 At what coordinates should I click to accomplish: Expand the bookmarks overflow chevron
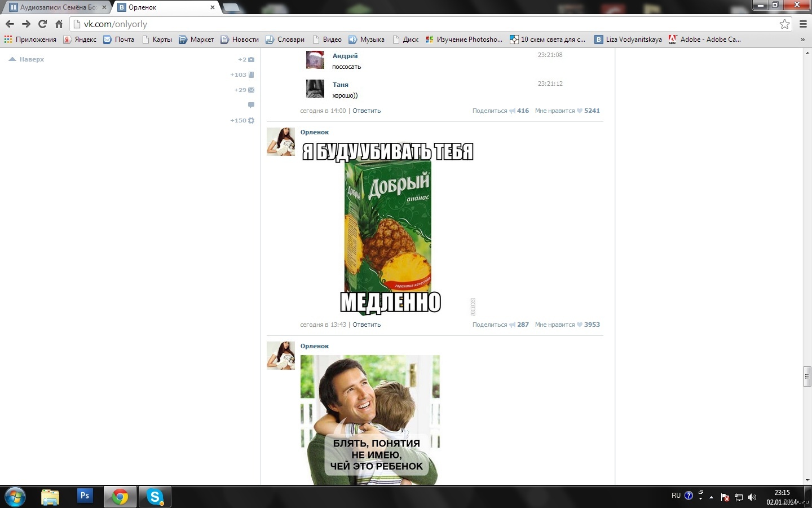pyautogui.click(x=802, y=40)
